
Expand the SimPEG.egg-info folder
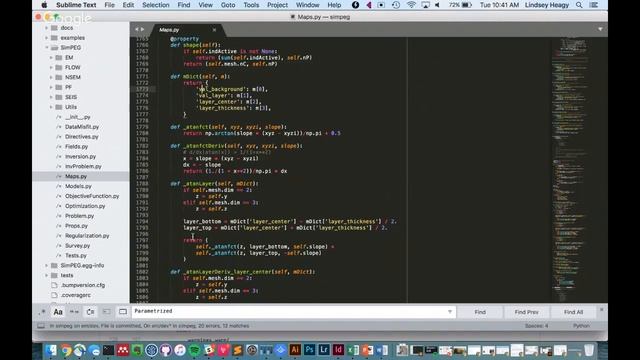[47, 265]
